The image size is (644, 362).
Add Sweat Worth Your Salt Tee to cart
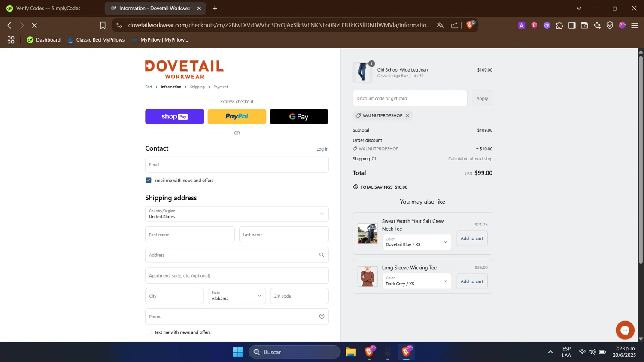pos(472,238)
